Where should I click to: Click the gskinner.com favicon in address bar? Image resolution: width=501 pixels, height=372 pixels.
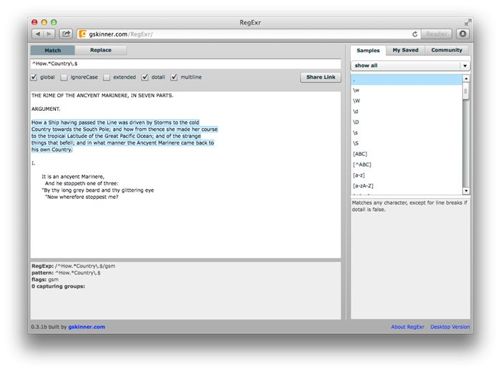point(83,34)
